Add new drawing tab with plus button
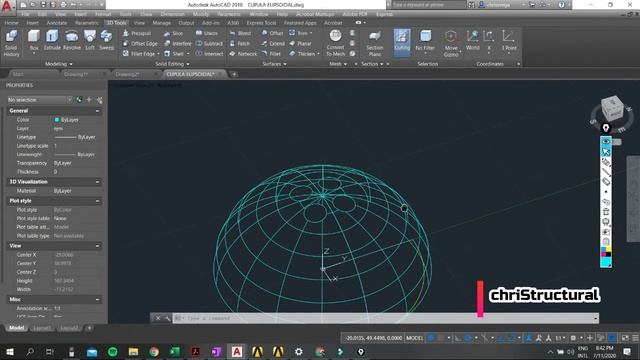The height and width of the screenshot is (360, 640). tap(234, 74)
